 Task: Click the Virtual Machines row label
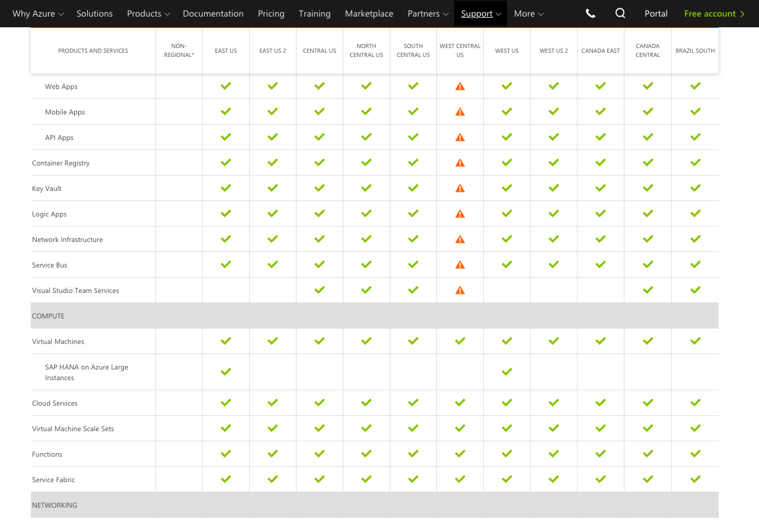[58, 342]
